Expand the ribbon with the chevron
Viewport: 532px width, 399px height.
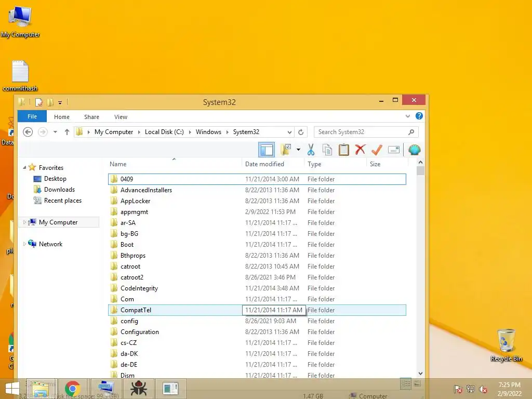tap(408, 116)
